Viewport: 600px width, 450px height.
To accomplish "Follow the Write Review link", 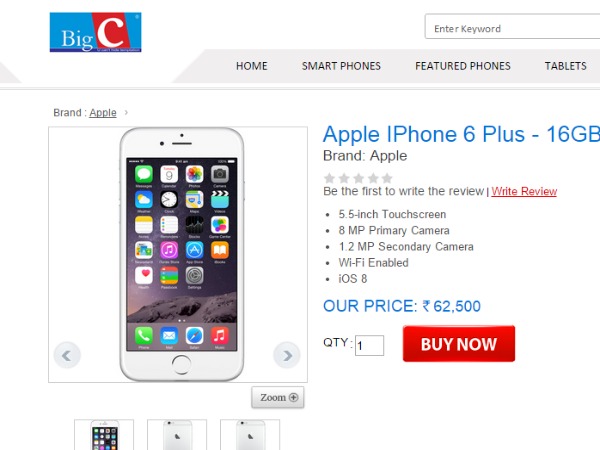I will (524, 191).
